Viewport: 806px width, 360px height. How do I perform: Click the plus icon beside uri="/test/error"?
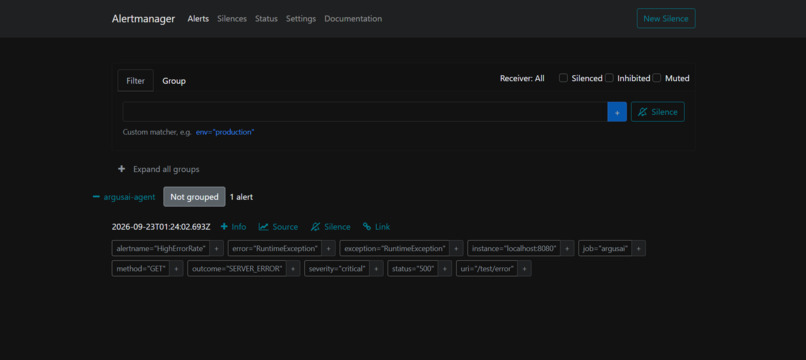(x=525, y=268)
